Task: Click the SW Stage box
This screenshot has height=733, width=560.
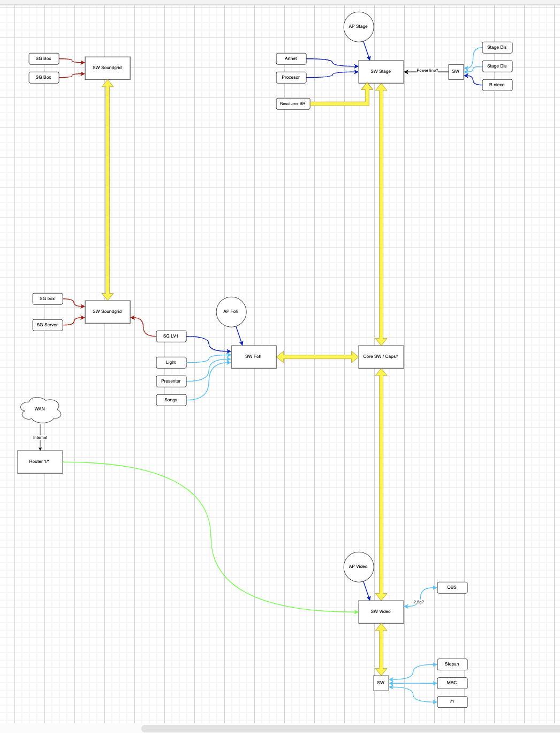Action: (x=381, y=72)
